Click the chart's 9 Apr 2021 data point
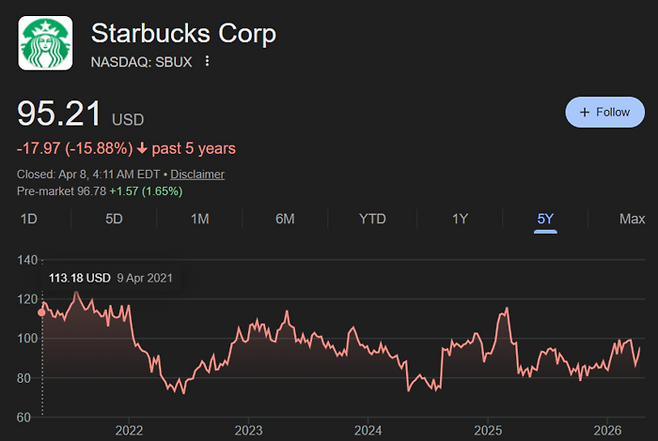This screenshot has height=441, width=658. click(x=41, y=312)
